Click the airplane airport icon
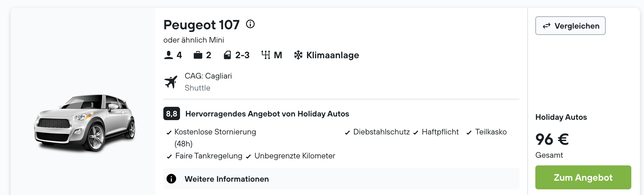Screen dimensions: 644x195 tap(171, 82)
